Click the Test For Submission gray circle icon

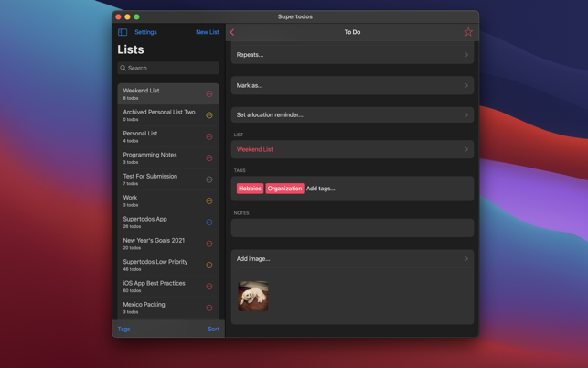click(x=209, y=179)
